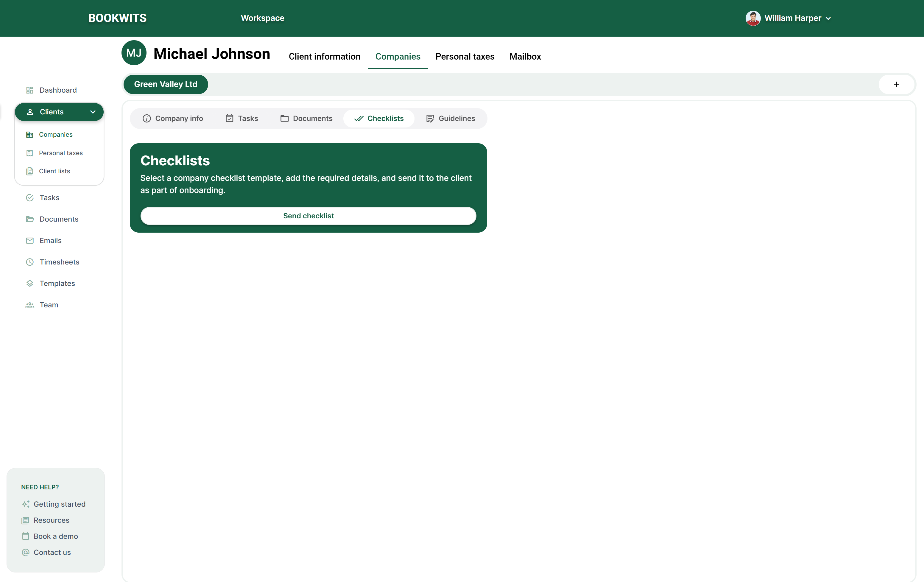924x582 pixels.
Task: Open the Tasks sub-tab label
Action: coord(248,119)
